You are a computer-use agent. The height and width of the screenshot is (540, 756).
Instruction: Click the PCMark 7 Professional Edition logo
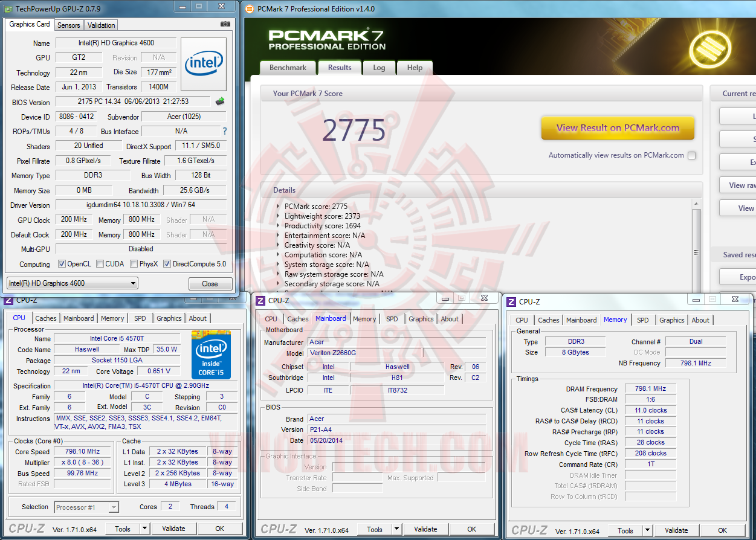click(x=327, y=40)
